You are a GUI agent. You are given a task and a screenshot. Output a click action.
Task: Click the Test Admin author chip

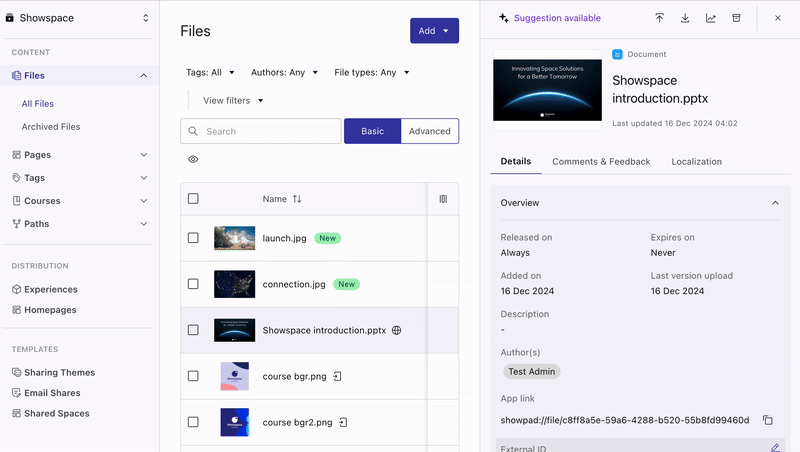532,371
